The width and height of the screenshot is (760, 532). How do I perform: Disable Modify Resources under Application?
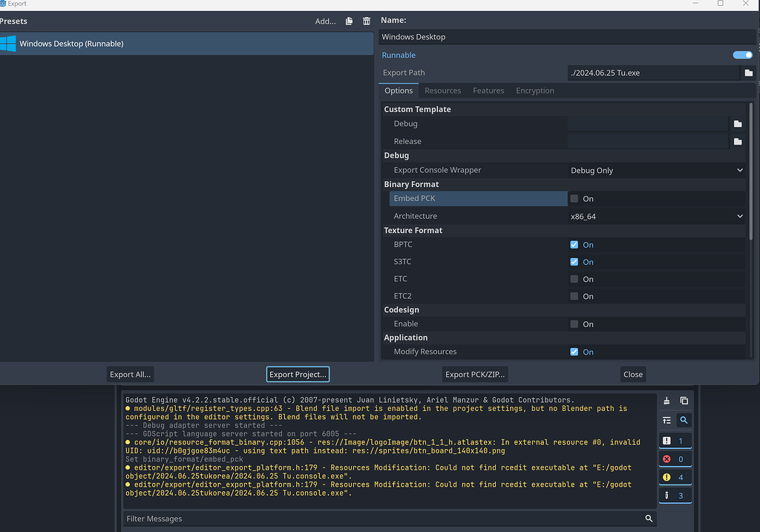(574, 351)
